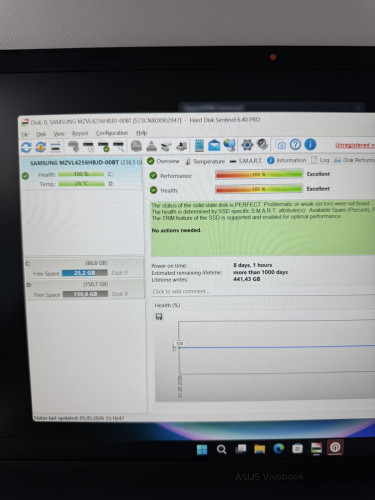Screen dimensions: 375x500
Task: Open the blue gear configuration icon
Action: (x=247, y=145)
